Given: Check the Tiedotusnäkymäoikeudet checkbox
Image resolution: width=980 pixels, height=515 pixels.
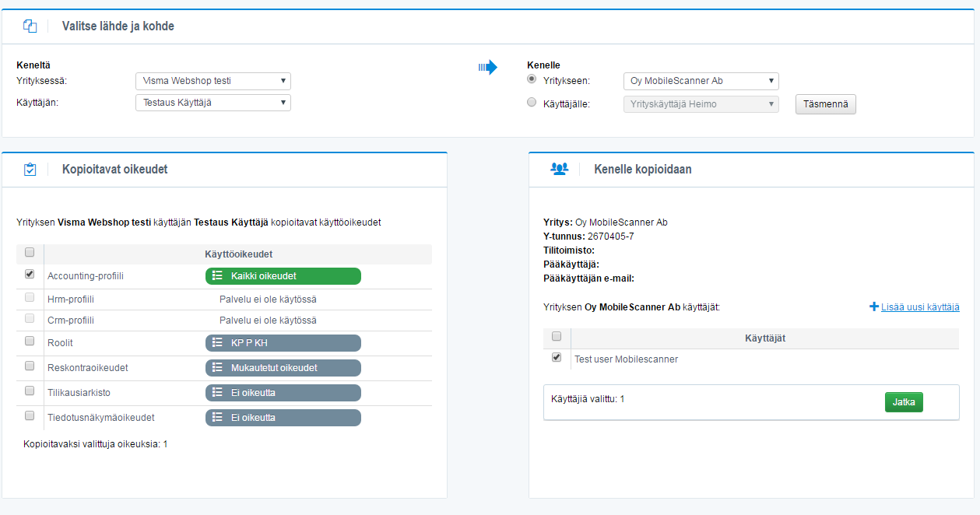Looking at the screenshot, I should pyautogui.click(x=30, y=415).
